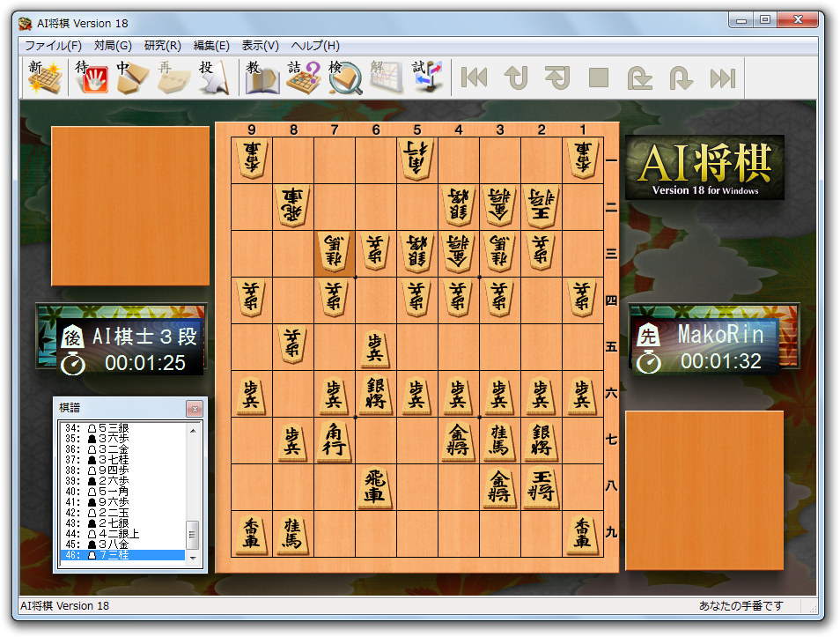The image size is (840, 637).
Task: Click the AI将棋 Version 18 logo
Action: click(x=705, y=167)
